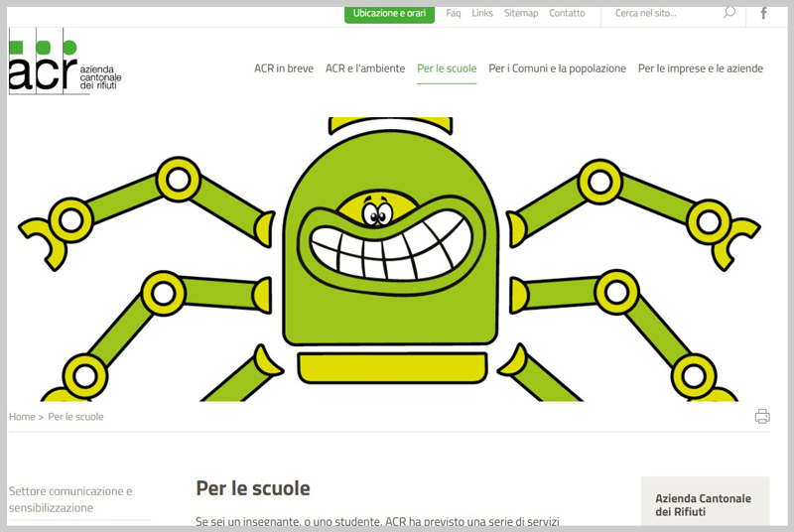Click the magnifying glass search icon
Image resolution: width=794 pixels, height=532 pixels.
[x=729, y=13]
